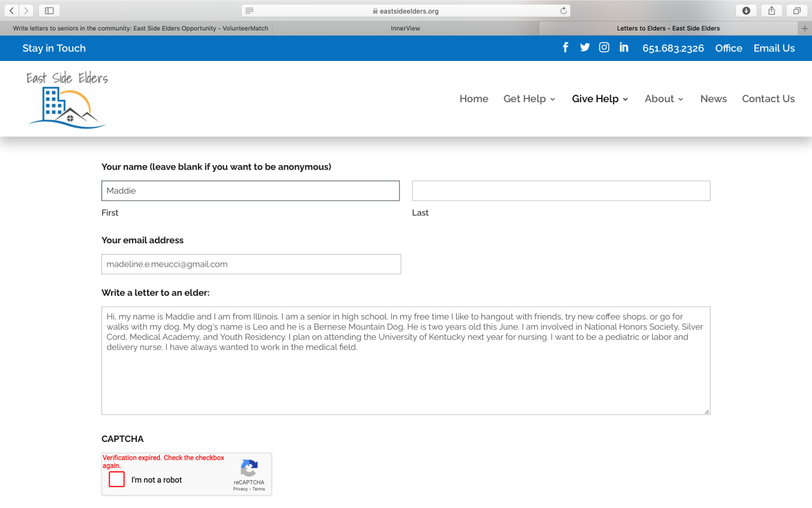Click the 'First' sublabel under name field
Viewport: 812px width, 508px height.
coord(110,213)
